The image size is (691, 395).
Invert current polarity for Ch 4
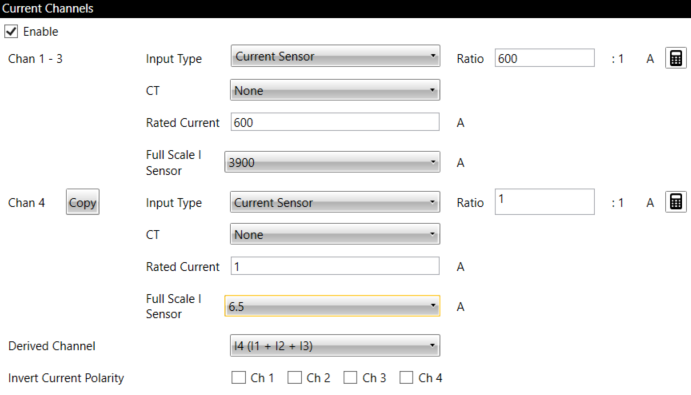click(x=406, y=377)
